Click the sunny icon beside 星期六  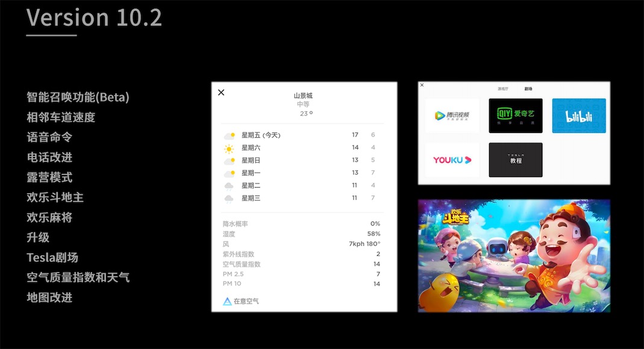tap(229, 147)
